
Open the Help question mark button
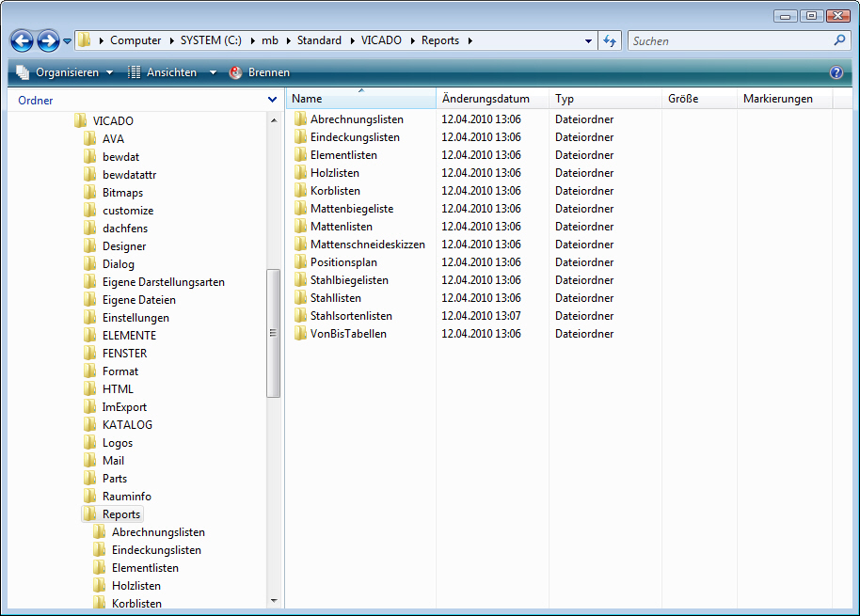coord(836,72)
